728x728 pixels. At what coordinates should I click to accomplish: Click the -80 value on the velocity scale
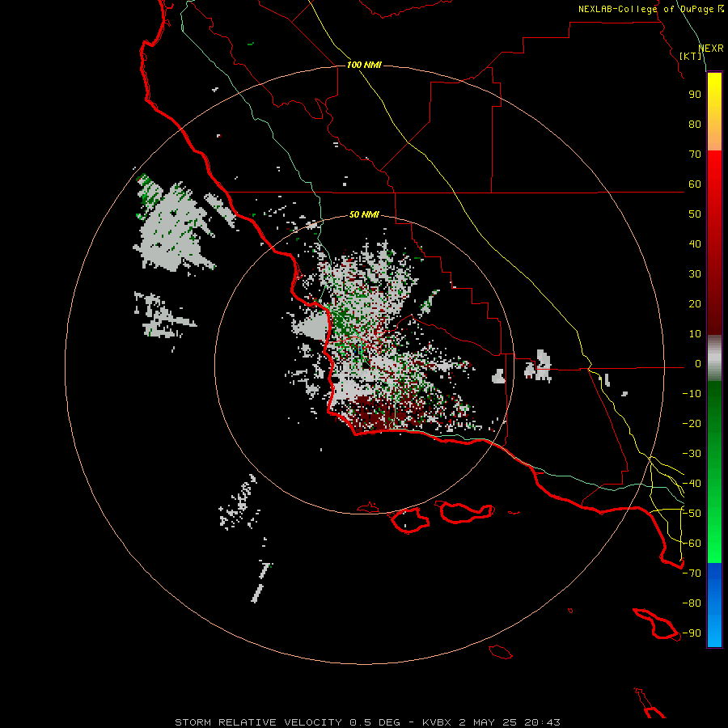[x=692, y=603]
